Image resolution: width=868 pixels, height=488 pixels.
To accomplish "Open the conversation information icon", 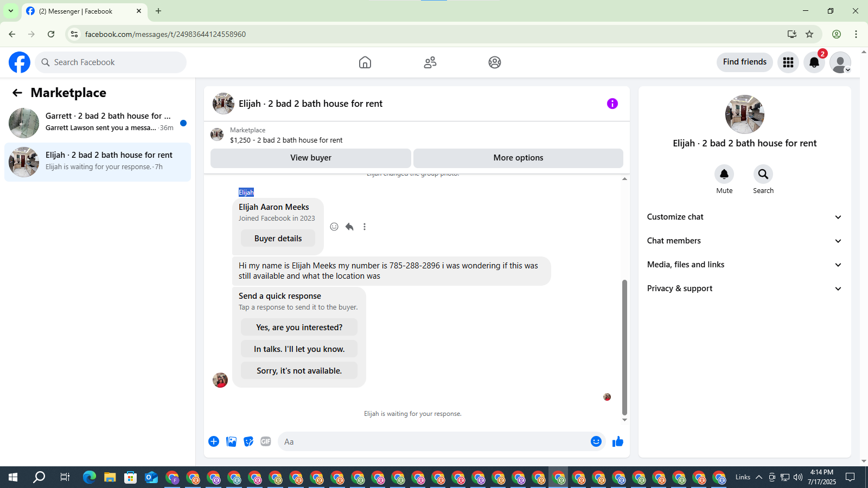I will tap(612, 104).
